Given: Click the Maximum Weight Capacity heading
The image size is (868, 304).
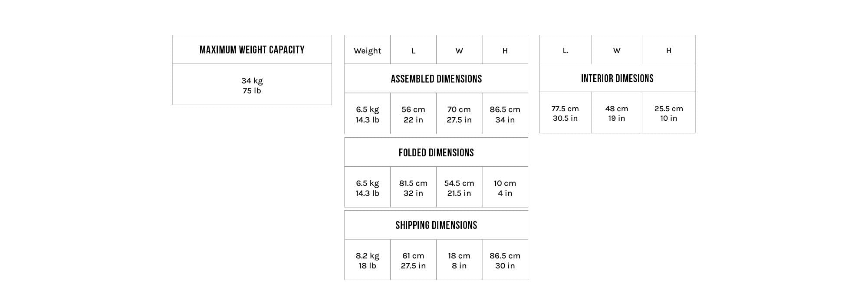Looking at the screenshot, I should 252,50.
